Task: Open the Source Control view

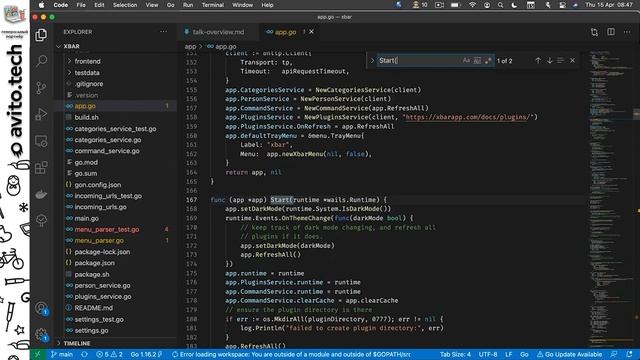Action: coord(41,88)
